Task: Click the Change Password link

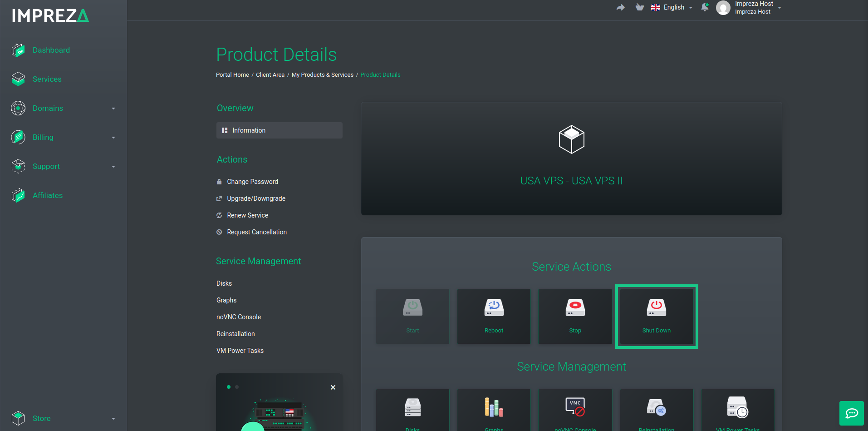Action: click(x=252, y=182)
